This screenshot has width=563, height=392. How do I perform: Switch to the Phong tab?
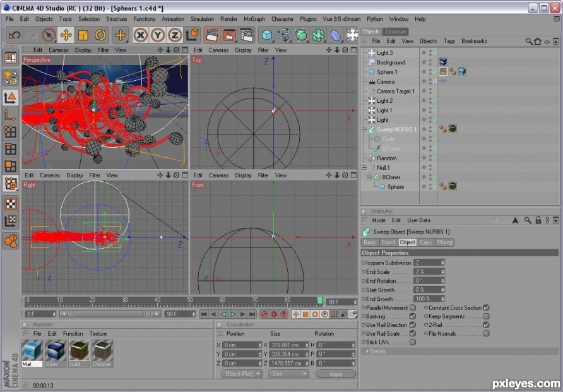tap(444, 242)
